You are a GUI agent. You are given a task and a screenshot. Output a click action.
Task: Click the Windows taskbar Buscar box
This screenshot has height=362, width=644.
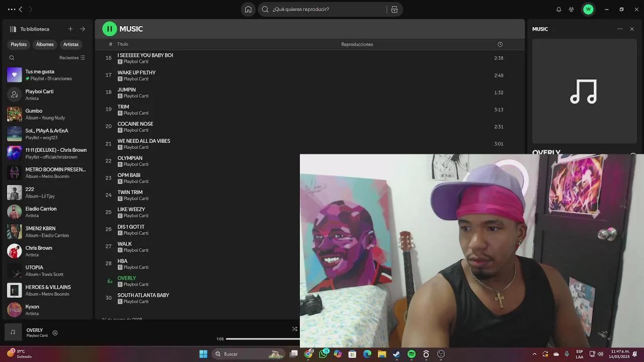249,354
